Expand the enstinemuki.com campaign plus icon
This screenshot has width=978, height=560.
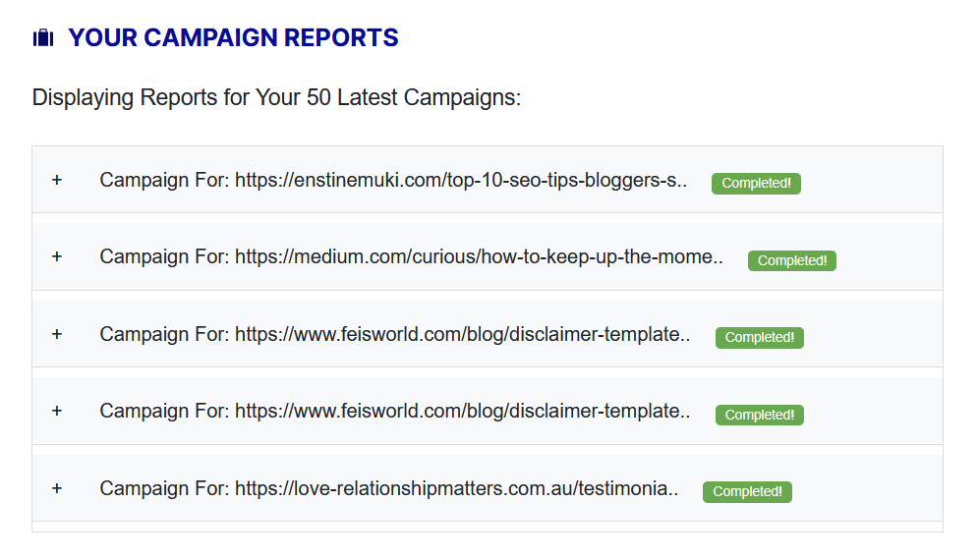tap(57, 180)
